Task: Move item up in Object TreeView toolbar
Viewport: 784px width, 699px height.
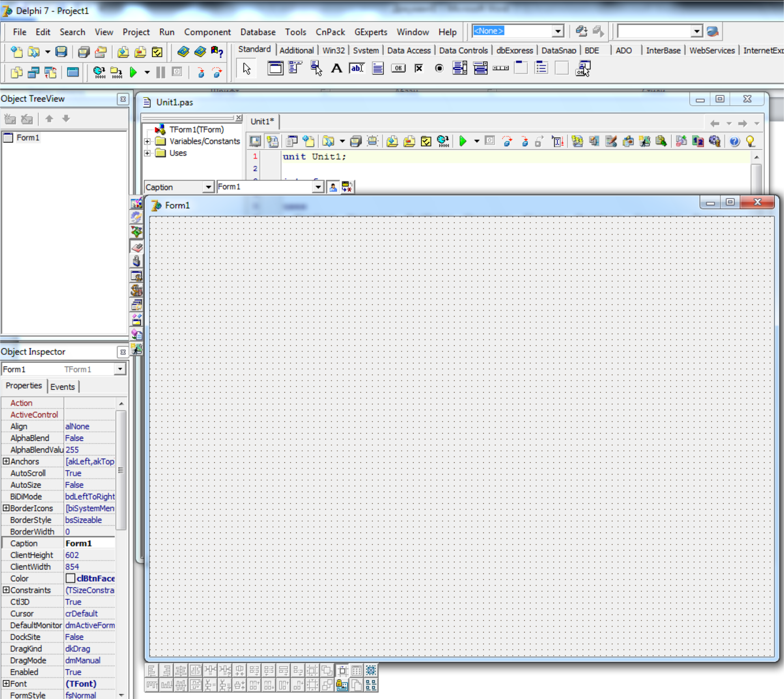Action: 49,119
